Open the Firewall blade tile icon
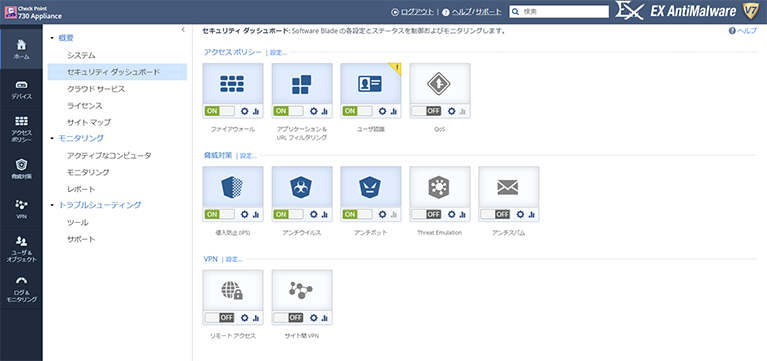 (233, 84)
